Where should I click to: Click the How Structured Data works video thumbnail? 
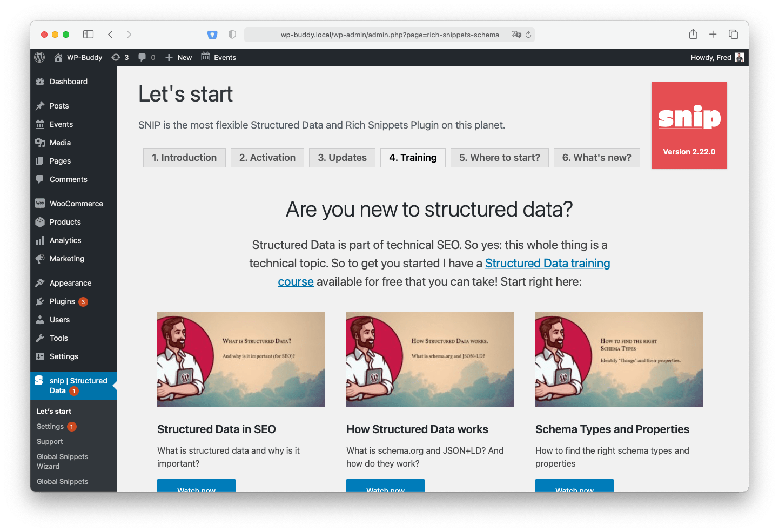point(429,359)
